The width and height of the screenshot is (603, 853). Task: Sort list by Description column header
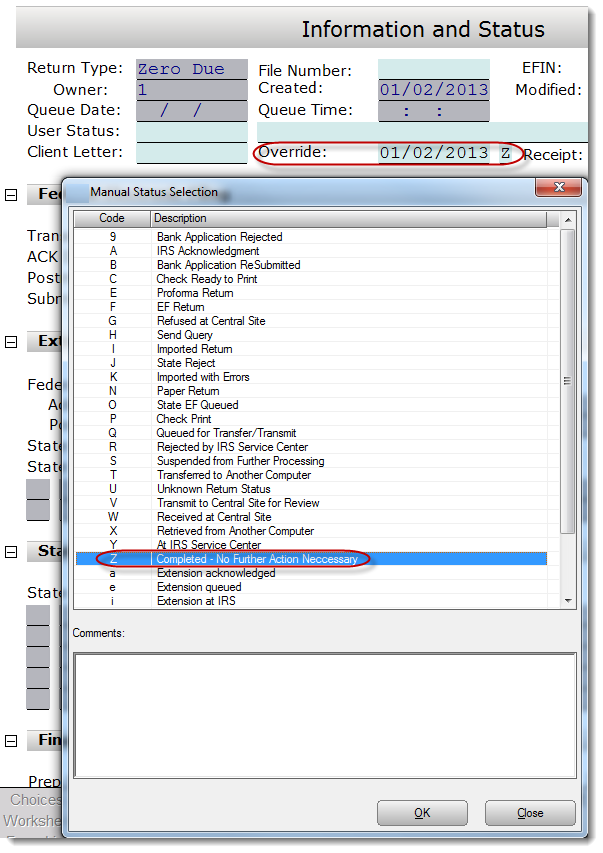point(350,218)
